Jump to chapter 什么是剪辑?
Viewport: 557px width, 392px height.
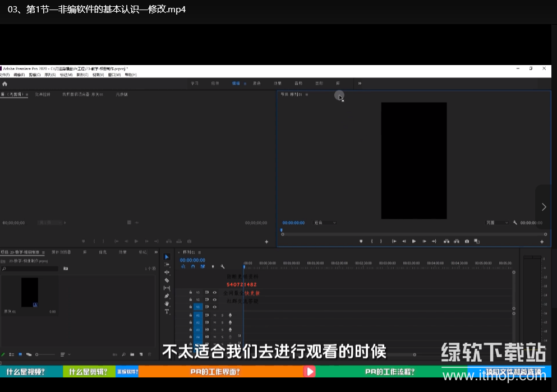coord(89,372)
